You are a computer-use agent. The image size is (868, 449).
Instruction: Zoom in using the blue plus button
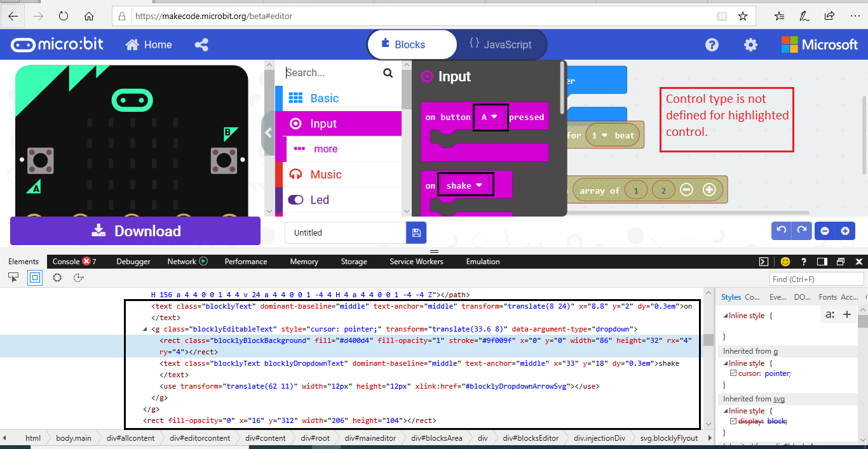tap(846, 231)
